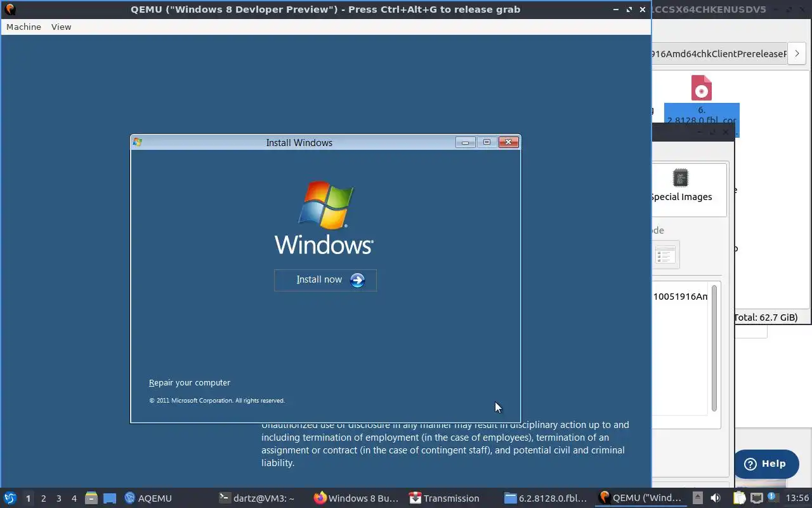Click the Install Windows title bar icon

pyautogui.click(x=138, y=142)
